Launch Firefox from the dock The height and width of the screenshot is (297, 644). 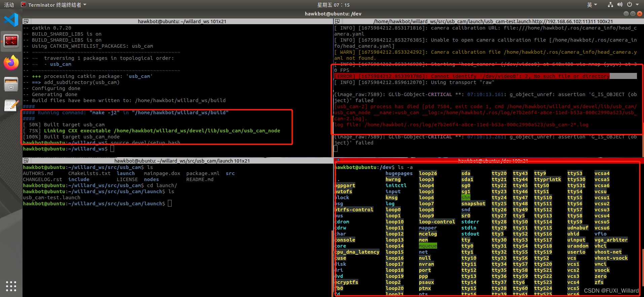tap(11, 63)
